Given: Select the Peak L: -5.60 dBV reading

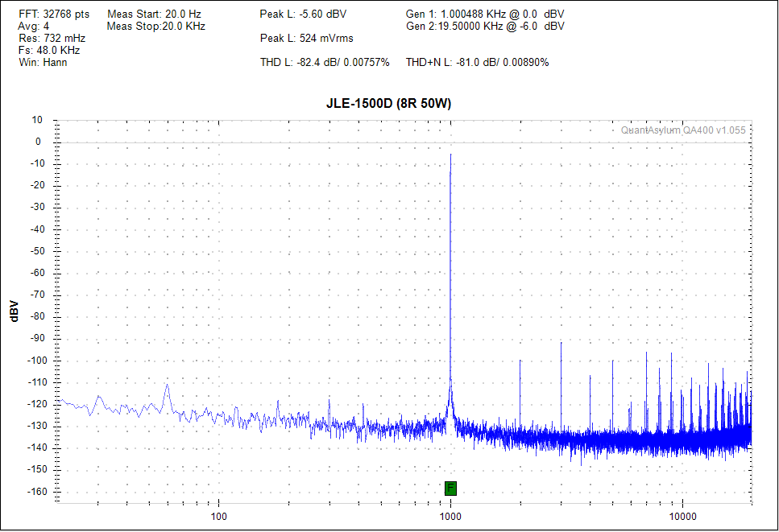Looking at the screenshot, I should (303, 14).
